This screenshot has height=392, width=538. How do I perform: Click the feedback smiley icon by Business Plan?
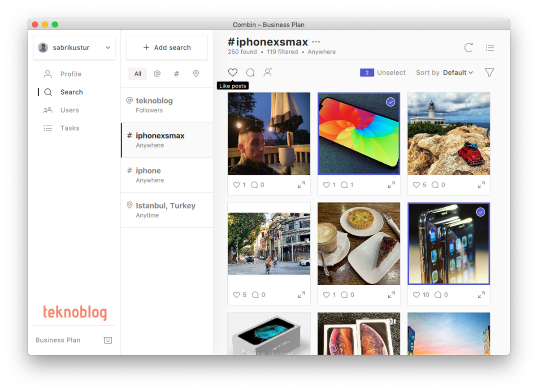click(x=108, y=340)
